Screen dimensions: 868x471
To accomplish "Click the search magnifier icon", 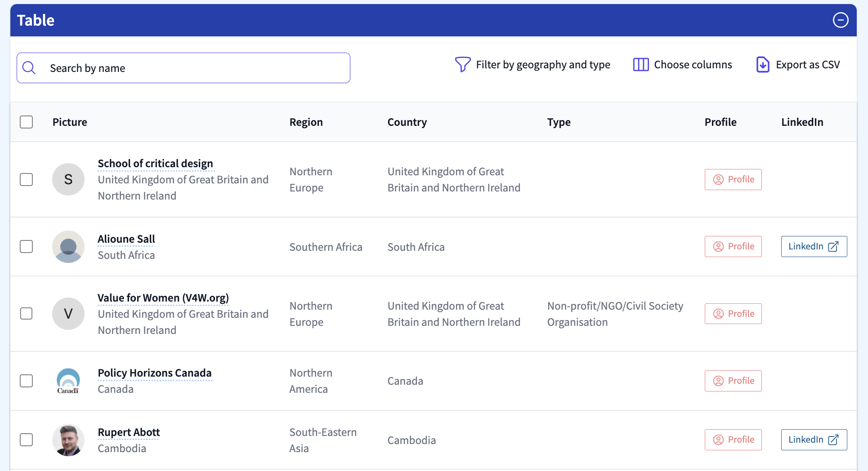I will coord(29,68).
